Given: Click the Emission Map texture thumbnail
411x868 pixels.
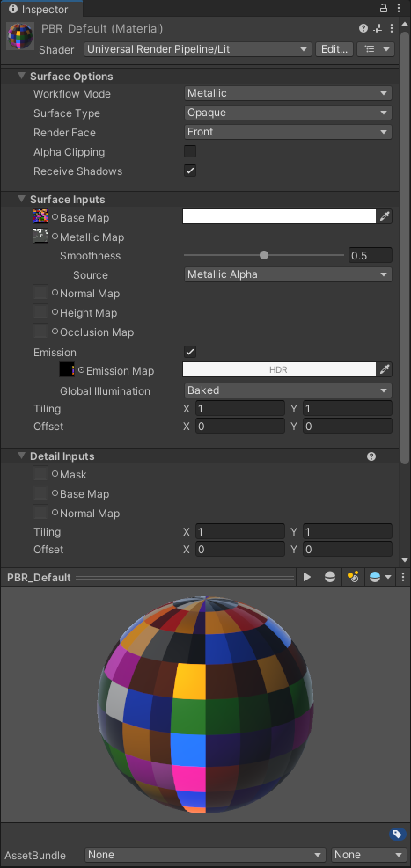Looking at the screenshot, I should pos(67,369).
